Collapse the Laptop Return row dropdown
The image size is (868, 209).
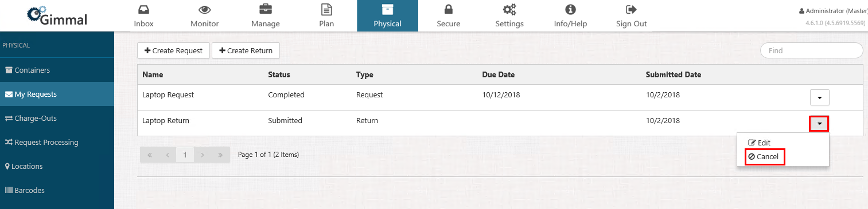point(819,123)
